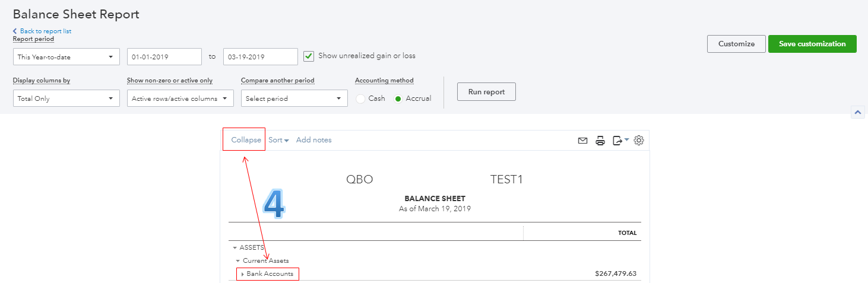Click the back arrow next to report list
868x283 pixels.
coord(15,31)
